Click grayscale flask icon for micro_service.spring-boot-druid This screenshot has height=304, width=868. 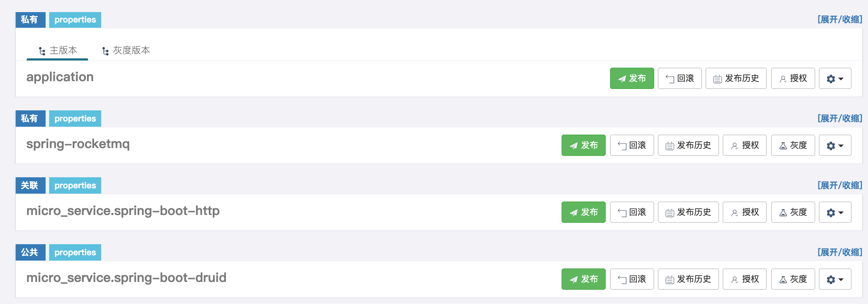(783, 279)
